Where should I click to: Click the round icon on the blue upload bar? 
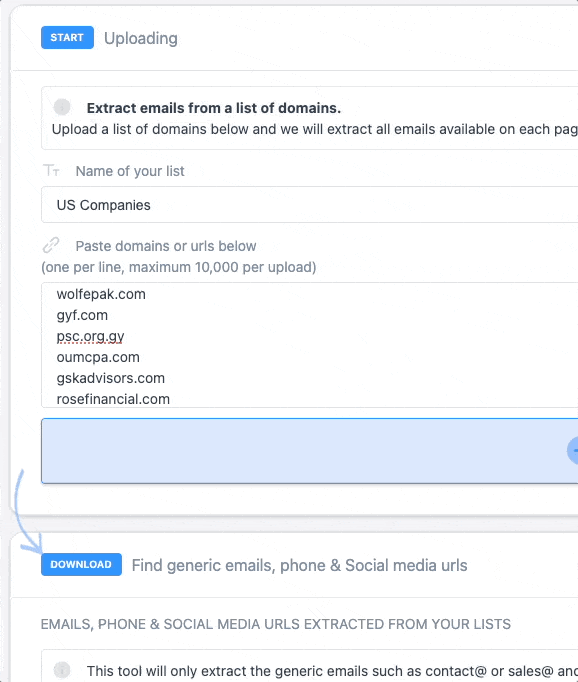(x=573, y=451)
